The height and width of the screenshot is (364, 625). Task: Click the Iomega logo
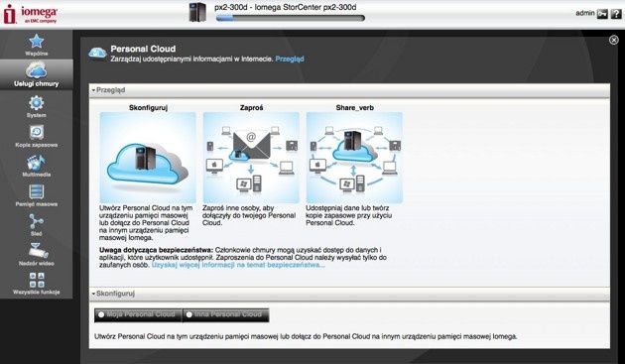pos(31,14)
